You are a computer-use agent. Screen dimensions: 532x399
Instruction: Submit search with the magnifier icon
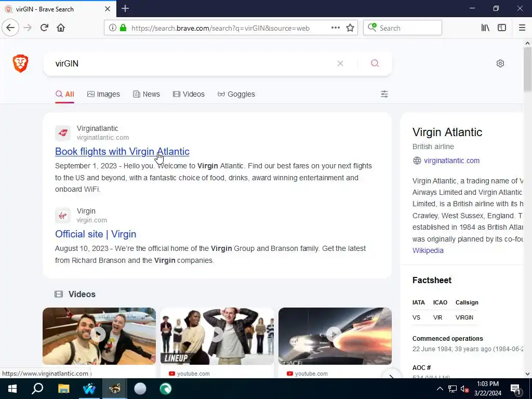[x=375, y=63]
